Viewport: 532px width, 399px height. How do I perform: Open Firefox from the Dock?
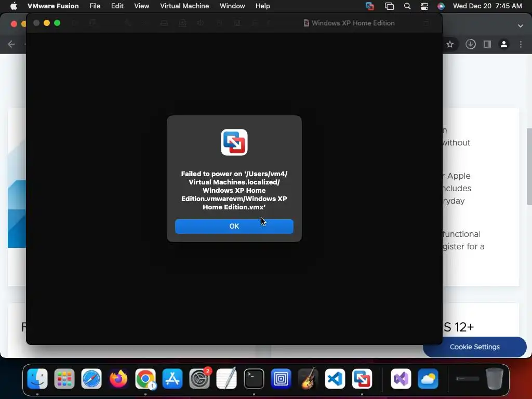click(118, 379)
